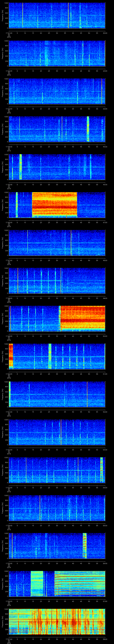Select the spectrogram panel beginning at 17:43:00

point(57,91)
